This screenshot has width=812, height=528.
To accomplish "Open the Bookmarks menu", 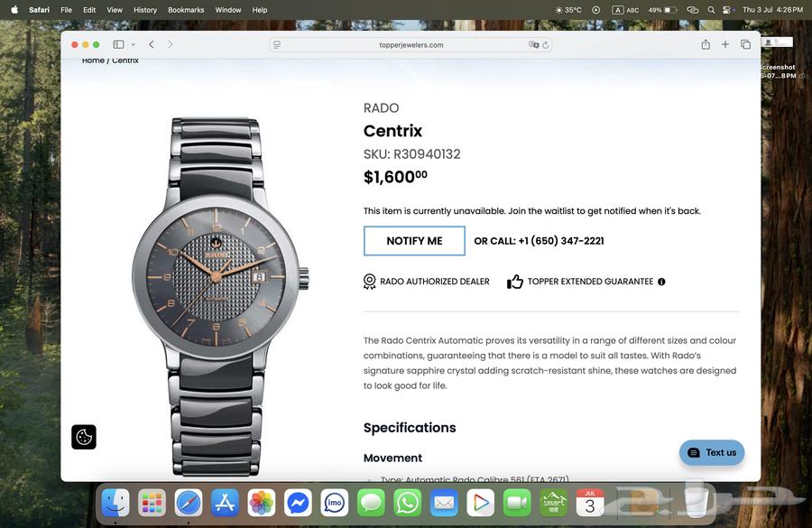I will (186, 10).
